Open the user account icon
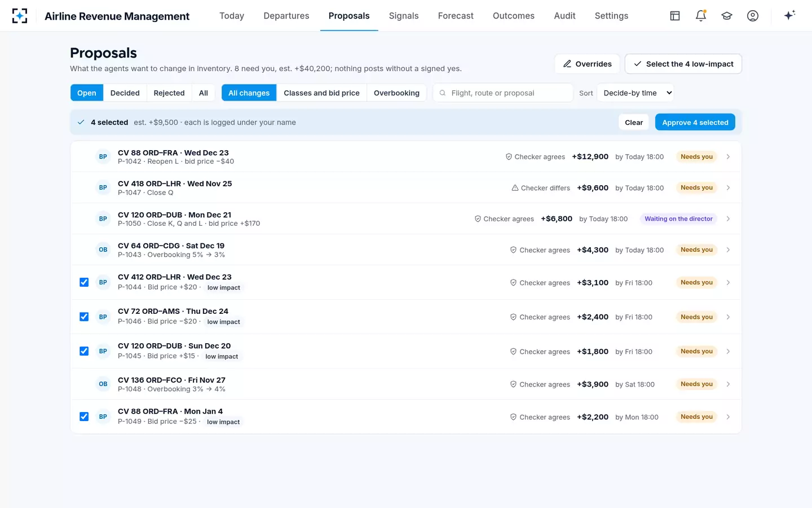This screenshot has height=508, width=812. (x=753, y=16)
